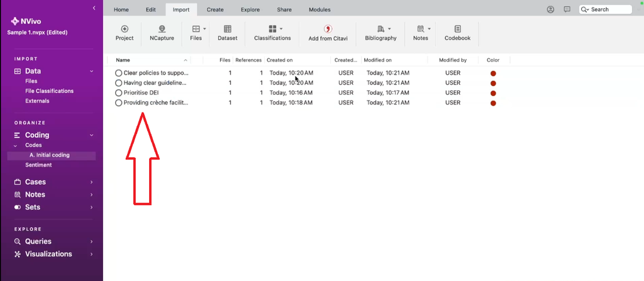Click the color dot for 'Prioritise DEI'
Image resolution: width=644 pixels, height=281 pixels.
[493, 93]
